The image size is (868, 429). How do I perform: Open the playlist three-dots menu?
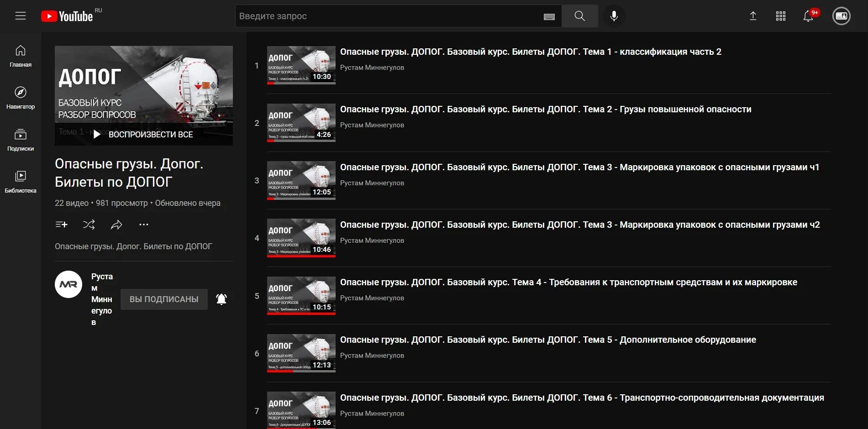pos(144,225)
